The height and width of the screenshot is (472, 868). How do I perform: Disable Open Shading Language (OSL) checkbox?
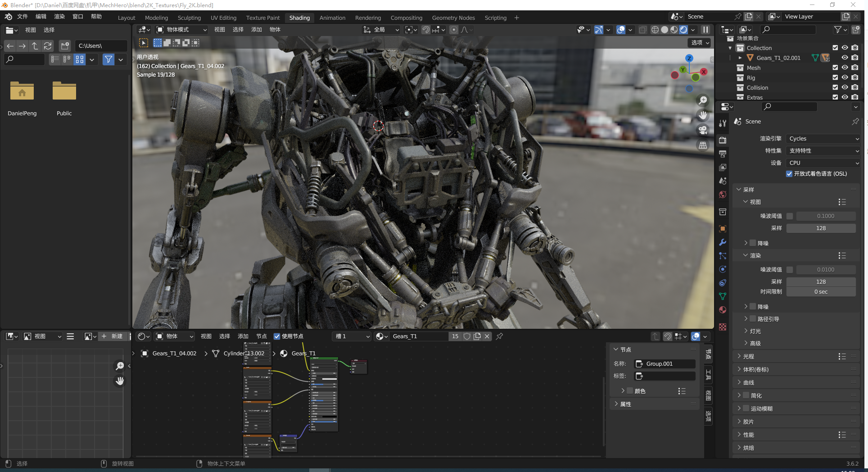click(x=789, y=174)
